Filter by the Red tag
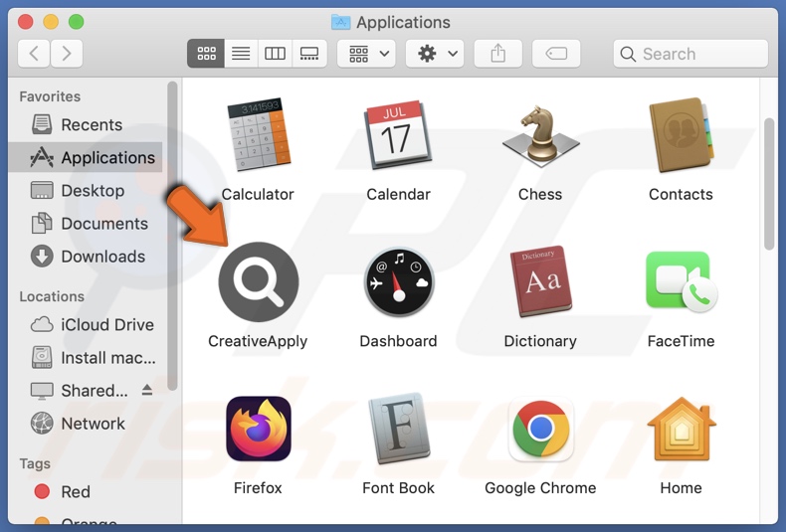This screenshot has width=786, height=532. [x=86, y=491]
